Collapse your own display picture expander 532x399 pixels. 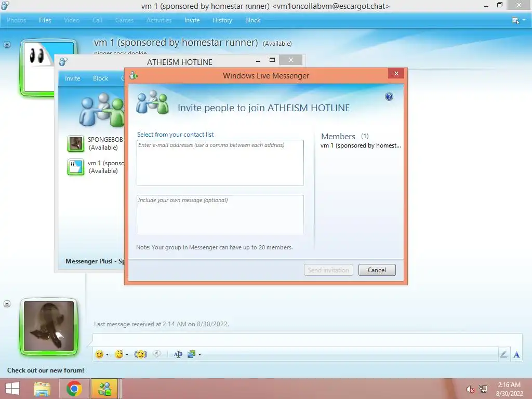point(7,303)
